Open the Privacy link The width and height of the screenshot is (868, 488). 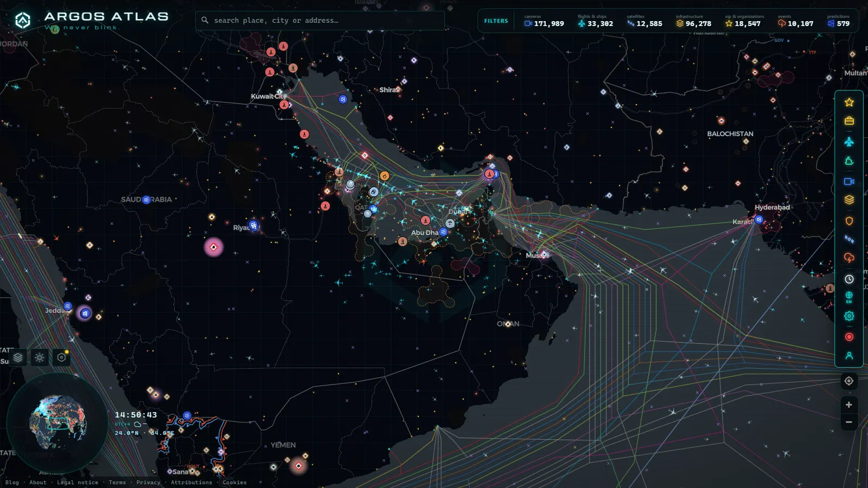point(148,483)
